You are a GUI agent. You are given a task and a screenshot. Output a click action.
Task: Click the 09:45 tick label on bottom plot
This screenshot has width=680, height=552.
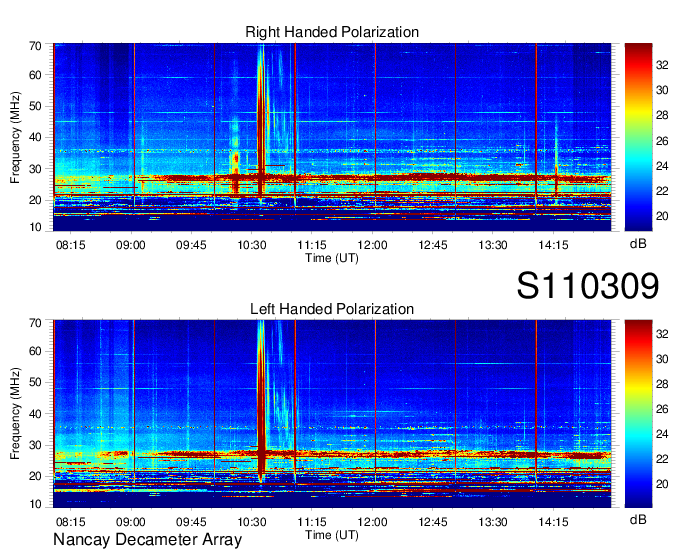[191, 522]
